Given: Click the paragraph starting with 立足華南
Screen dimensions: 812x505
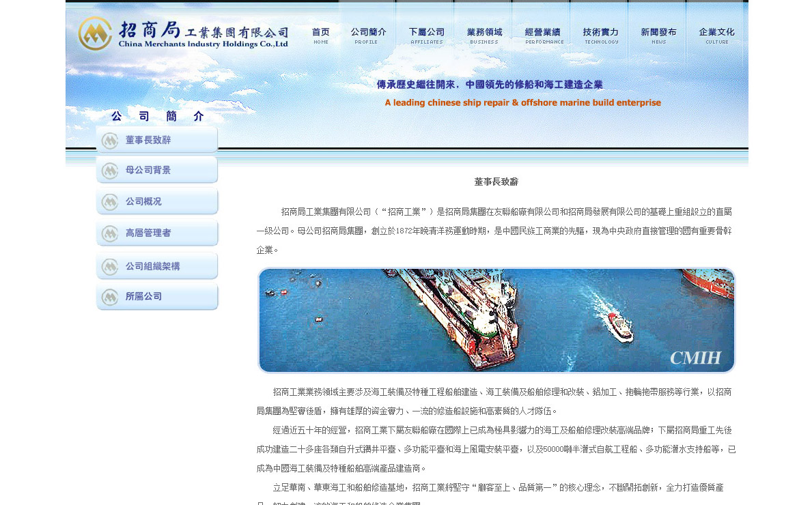Looking at the screenshot, I should (490, 493).
